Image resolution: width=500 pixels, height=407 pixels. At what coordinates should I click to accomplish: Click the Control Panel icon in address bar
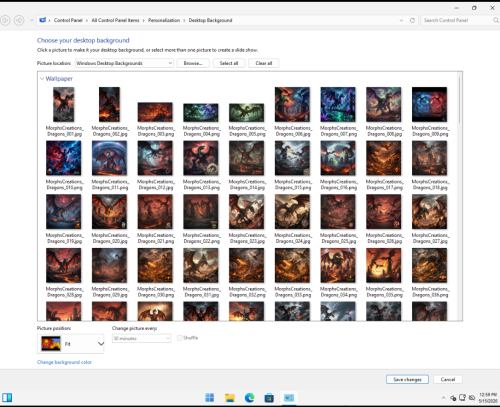[x=43, y=20]
